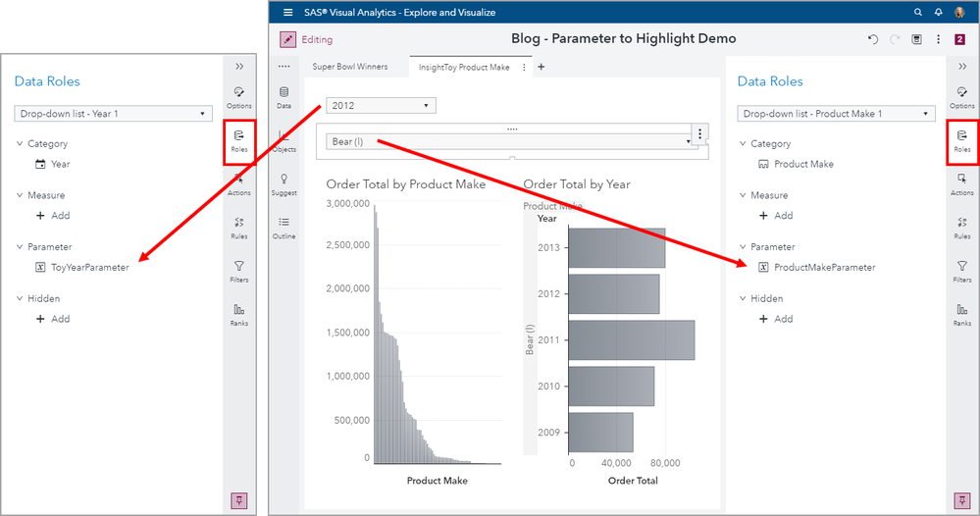The height and width of the screenshot is (516, 980).
Task: Open Roles in the left panel
Action: 238,142
